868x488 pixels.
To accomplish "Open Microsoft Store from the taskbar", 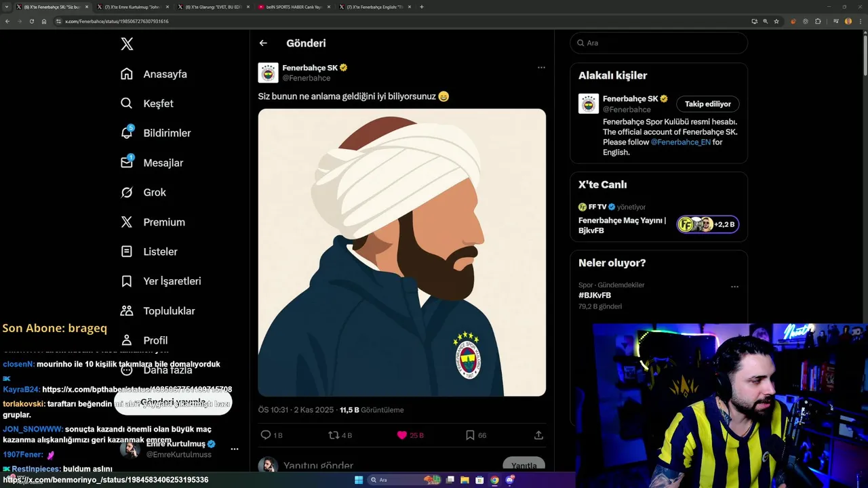I will pyautogui.click(x=479, y=480).
